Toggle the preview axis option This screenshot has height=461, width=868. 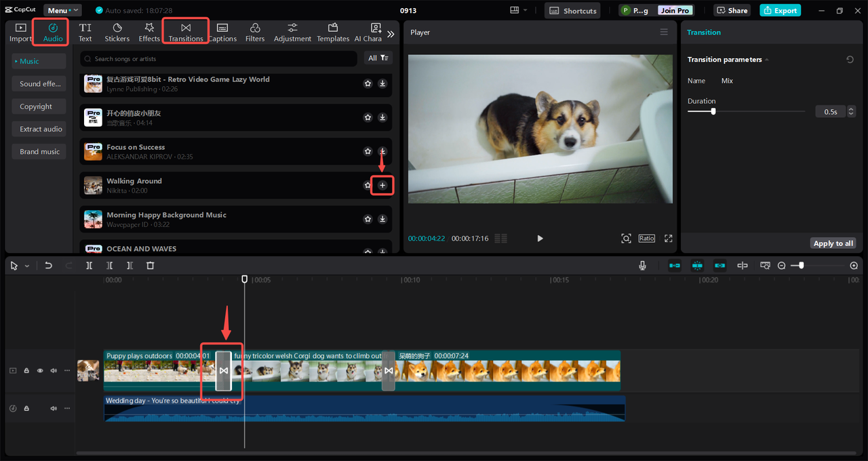point(743,266)
